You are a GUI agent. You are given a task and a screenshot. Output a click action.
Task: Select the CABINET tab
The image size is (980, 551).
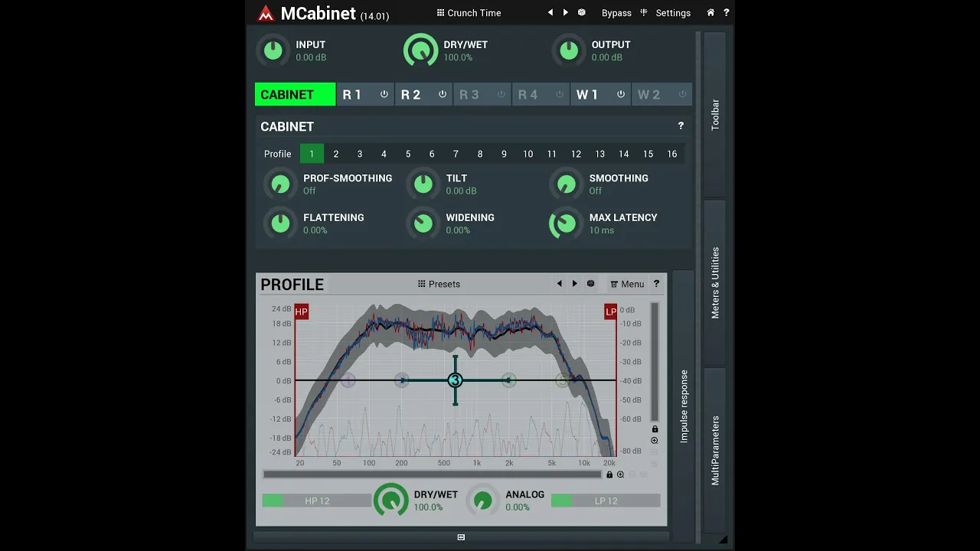(295, 94)
